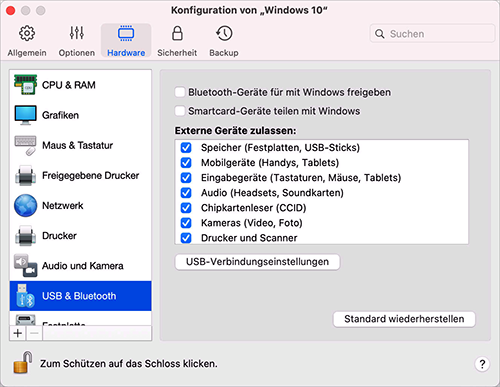Enable Bluetooth-Geräte für mit Windows freigeben
500x387 pixels.
[x=180, y=92]
